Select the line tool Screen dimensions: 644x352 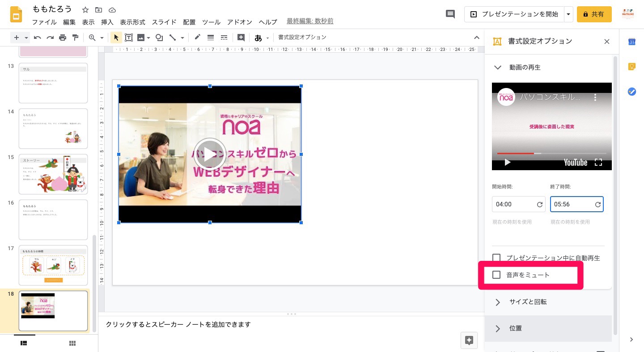pos(173,38)
